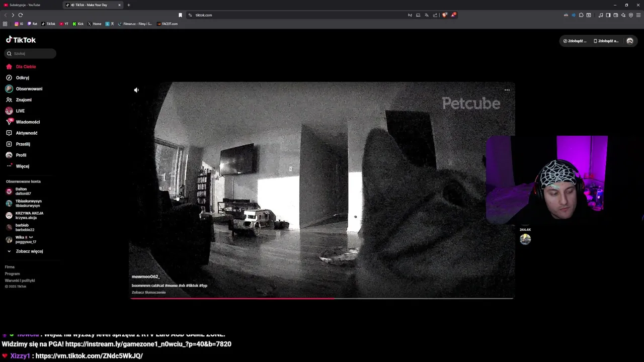Open the YT bookmark

click(64, 24)
